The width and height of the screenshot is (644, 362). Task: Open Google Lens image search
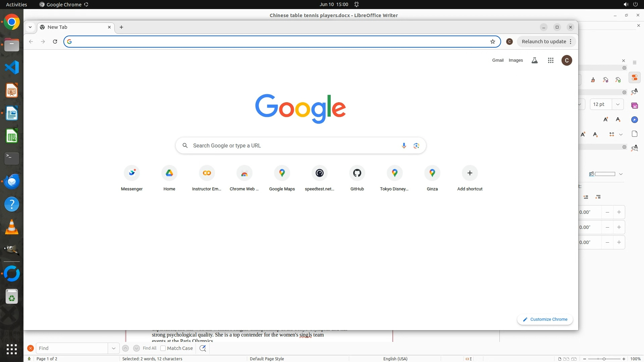coord(416,145)
